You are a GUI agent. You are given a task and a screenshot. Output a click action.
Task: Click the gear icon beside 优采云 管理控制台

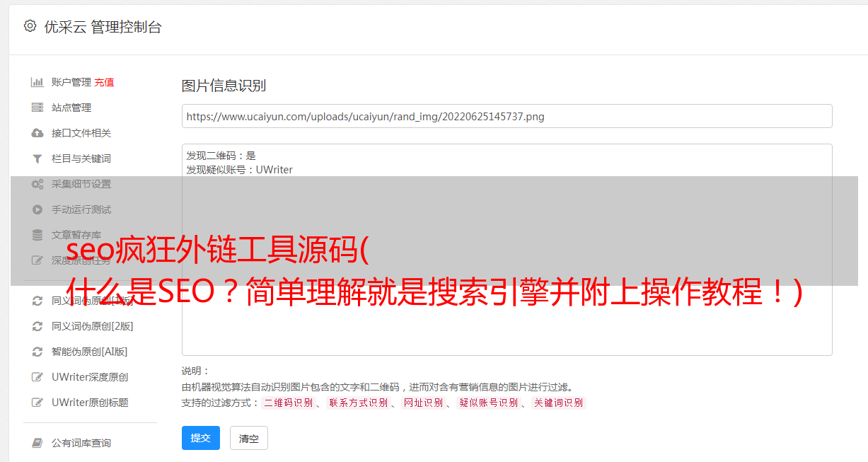(30, 26)
